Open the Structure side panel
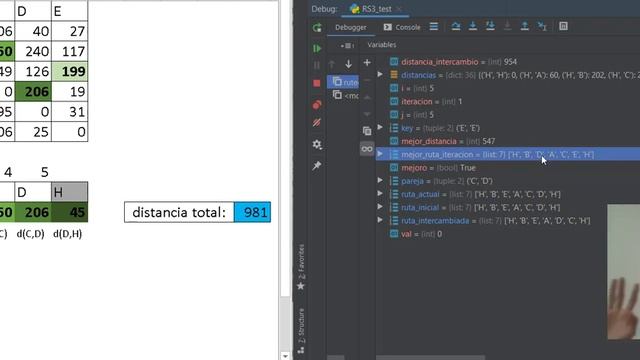The height and width of the screenshot is (360, 640). pyautogui.click(x=301, y=331)
